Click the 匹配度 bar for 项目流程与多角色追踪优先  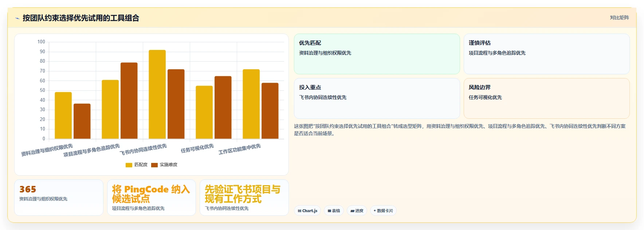pyautogui.click(x=110, y=109)
